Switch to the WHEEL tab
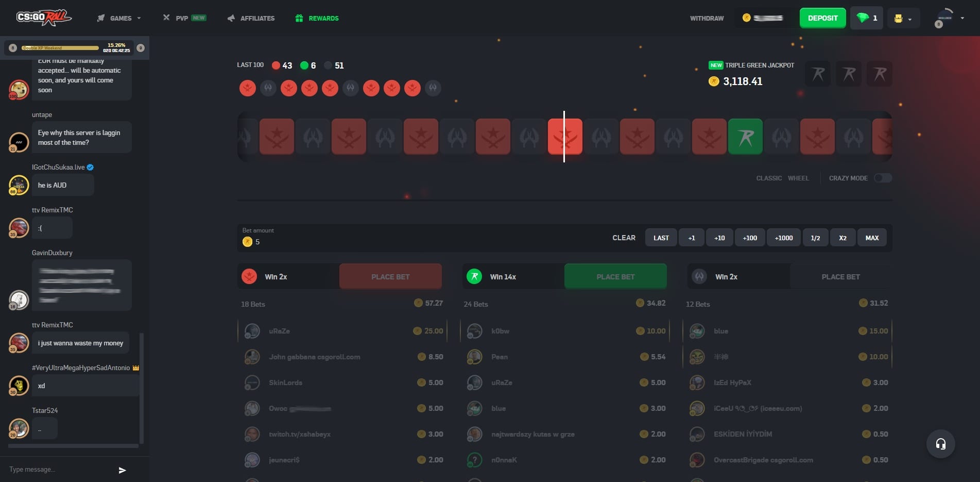Screen dimensions: 980x482 coord(799,178)
